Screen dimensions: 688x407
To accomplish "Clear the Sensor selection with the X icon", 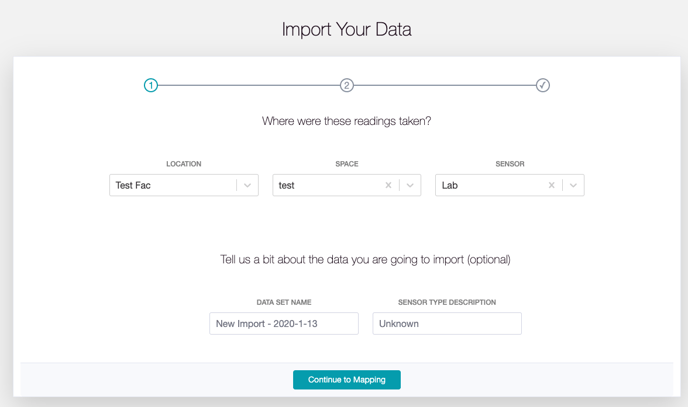I will 552,185.
